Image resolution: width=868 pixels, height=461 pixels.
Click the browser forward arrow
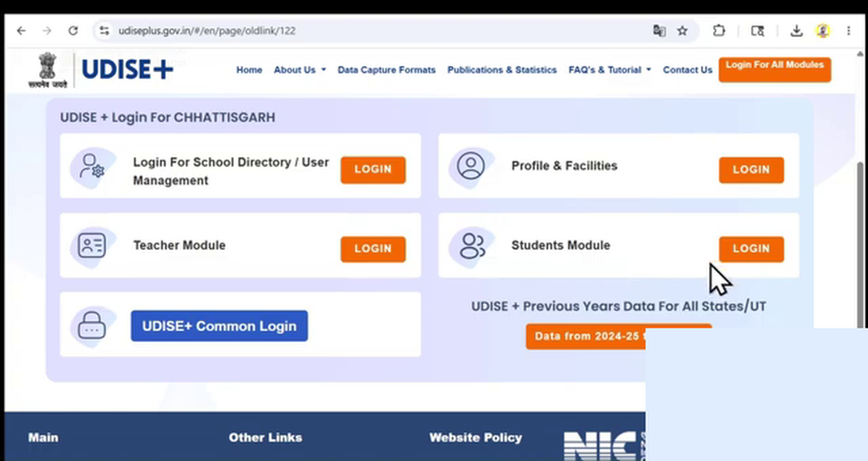pos(47,31)
